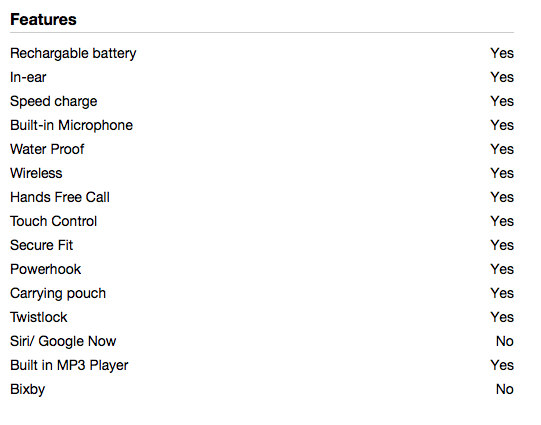The width and height of the screenshot is (541, 425).
Task: Click the Twistlock label
Action: tap(39, 317)
